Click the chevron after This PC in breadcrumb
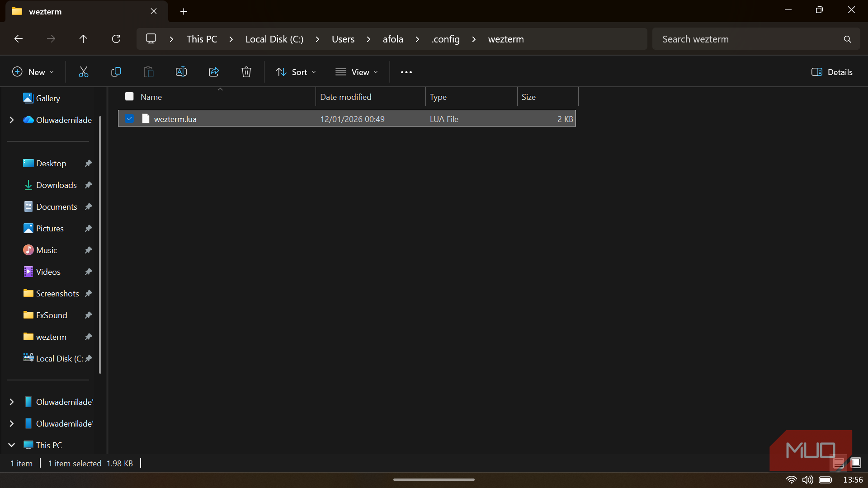Viewport: 868px width, 488px height. click(231, 39)
